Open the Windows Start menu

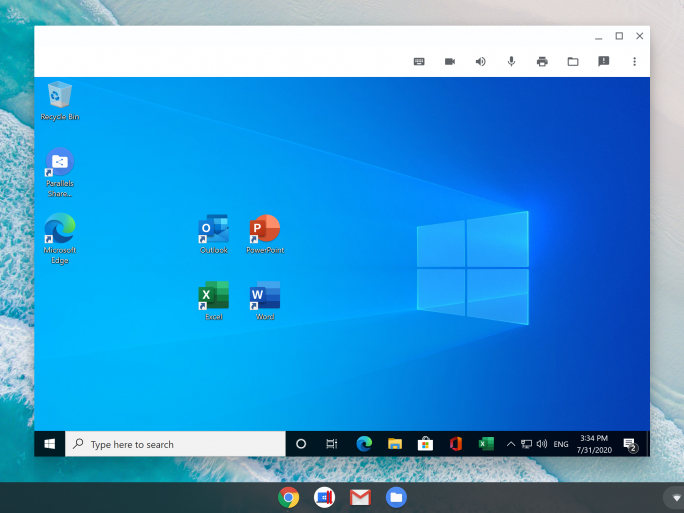tap(50, 444)
